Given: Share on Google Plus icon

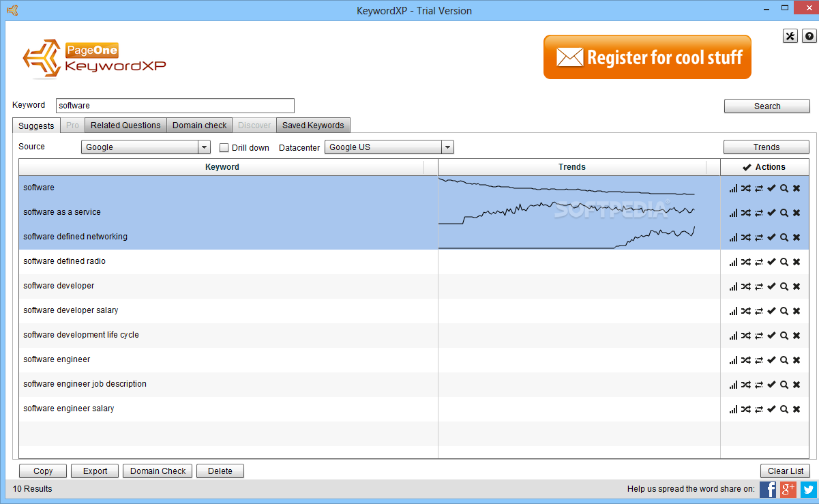Looking at the screenshot, I should (788, 489).
